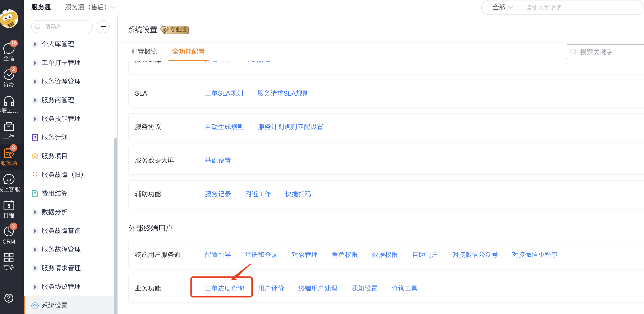
Task: Open the 客服工作台 headset icon
Action: coord(9,101)
